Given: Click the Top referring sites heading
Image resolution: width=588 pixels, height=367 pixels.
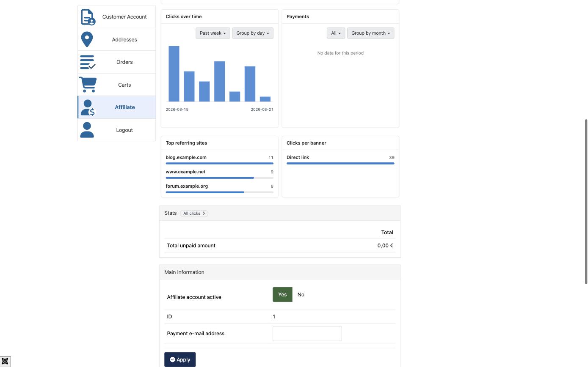Looking at the screenshot, I should click(186, 143).
